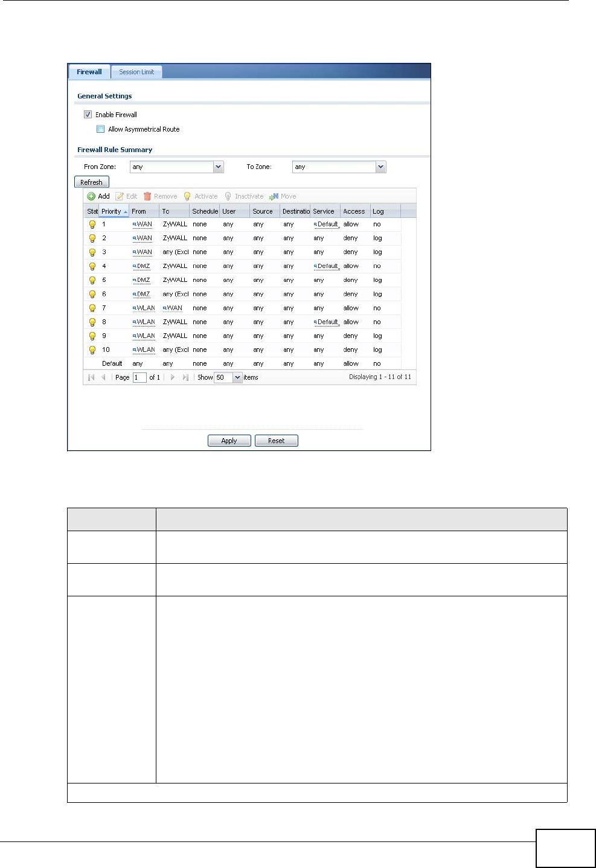The image size is (596, 868).
Task: Sort by the Priority column header
Action: click(x=114, y=211)
